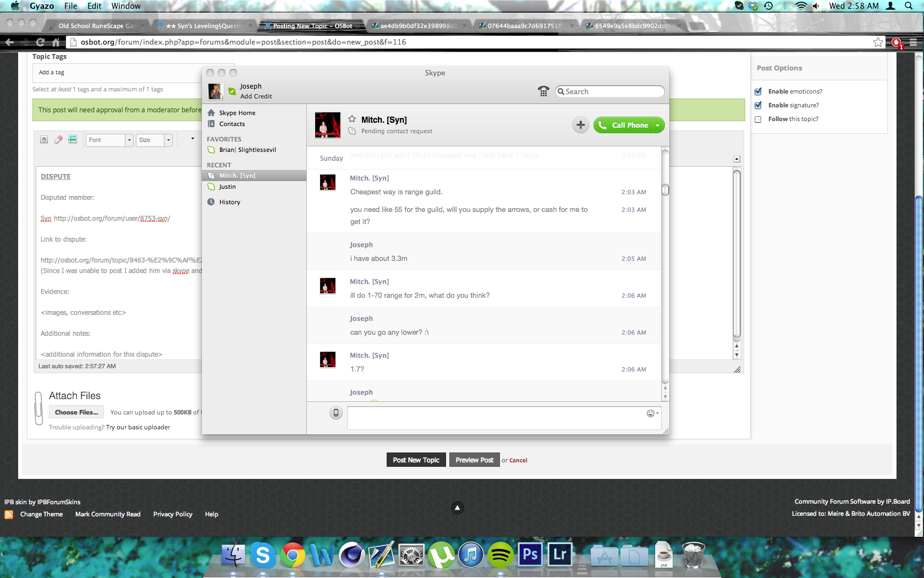
Task: Launch Lightroom from the Dock
Action: [560, 554]
